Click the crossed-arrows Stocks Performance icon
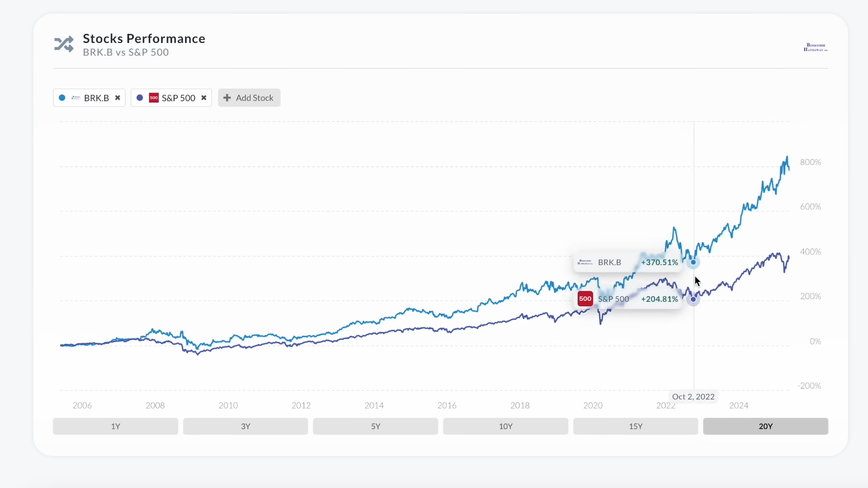The image size is (868, 488). [x=64, y=44]
